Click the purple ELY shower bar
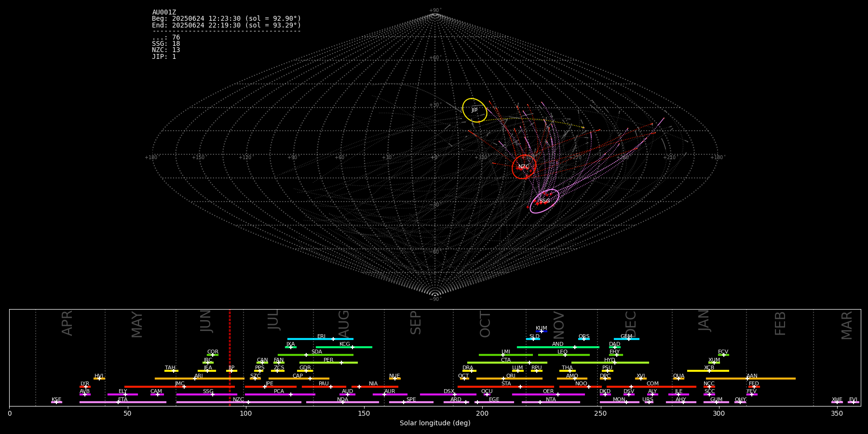The image size is (868, 434). pos(122,394)
